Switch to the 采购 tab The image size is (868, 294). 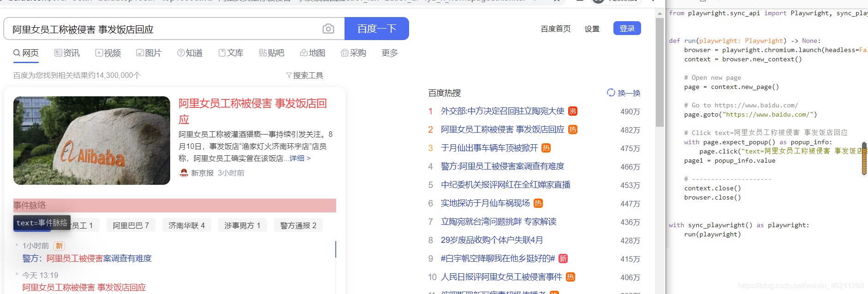click(353, 53)
